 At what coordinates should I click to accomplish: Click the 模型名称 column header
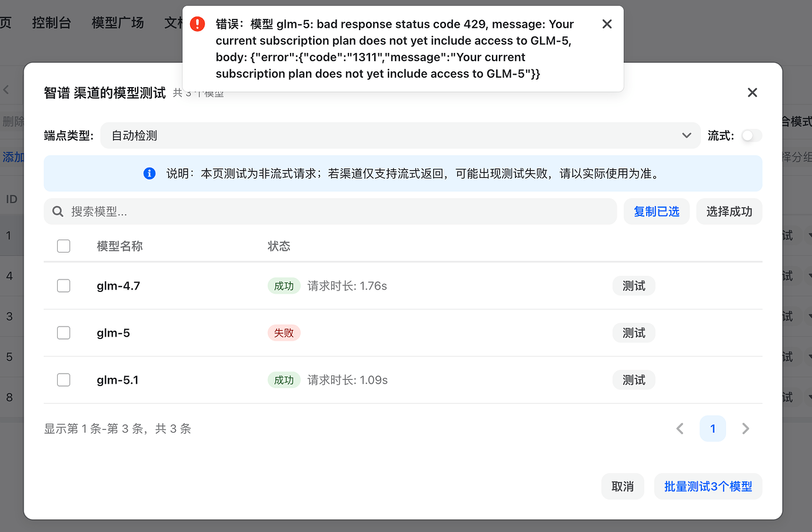tap(120, 246)
